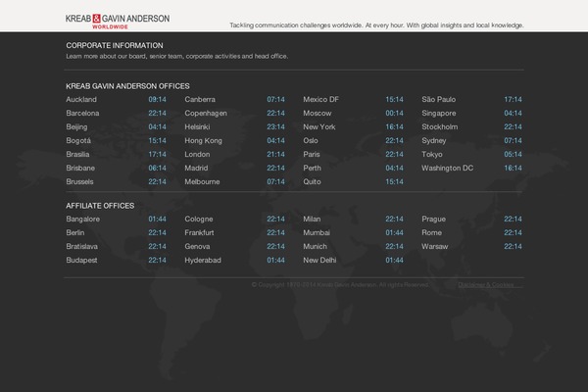Open the Corporate Information section
Screen dimensions: 588x392
click(115, 45)
